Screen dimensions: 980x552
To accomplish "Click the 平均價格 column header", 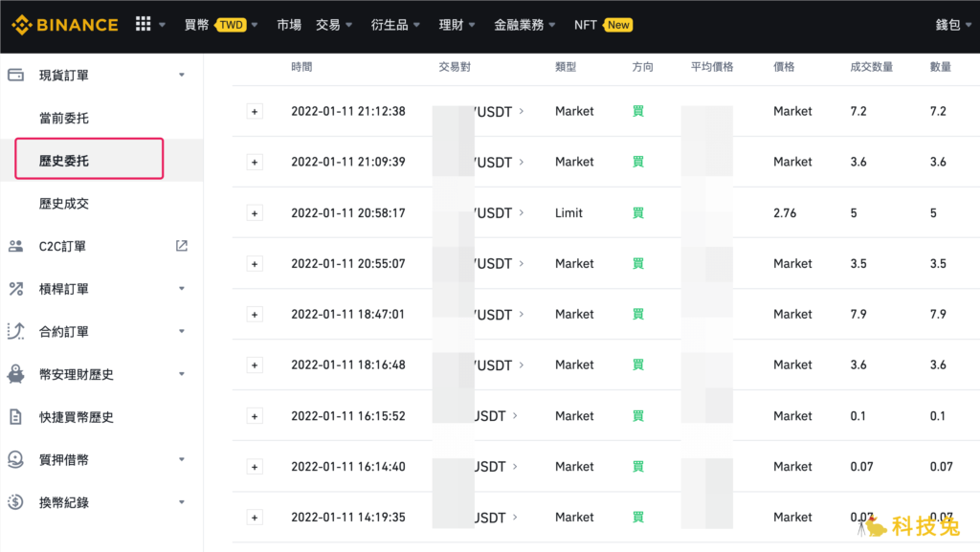I will (712, 67).
